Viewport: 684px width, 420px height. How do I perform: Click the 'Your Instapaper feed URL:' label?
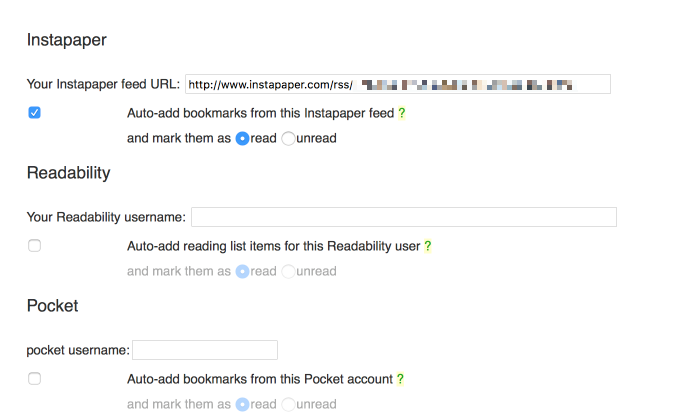pos(103,84)
